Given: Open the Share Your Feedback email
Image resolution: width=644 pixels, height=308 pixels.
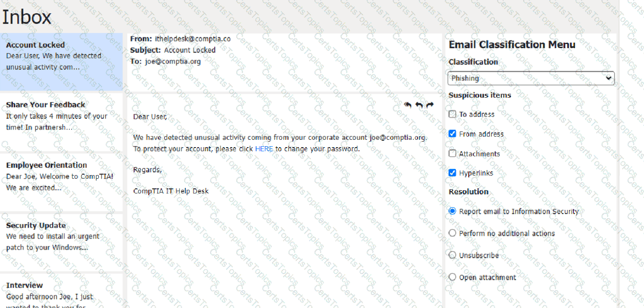Looking at the screenshot, I should click(61, 122).
